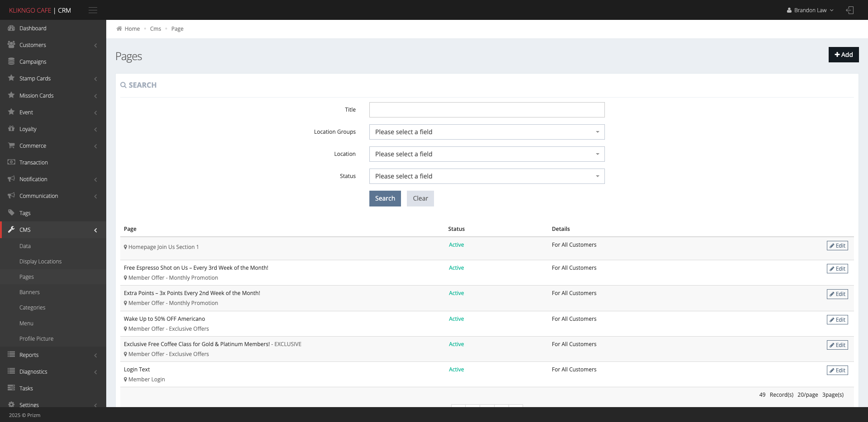868x422 pixels.
Task: Click the Clear button
Action: point(420,198)
